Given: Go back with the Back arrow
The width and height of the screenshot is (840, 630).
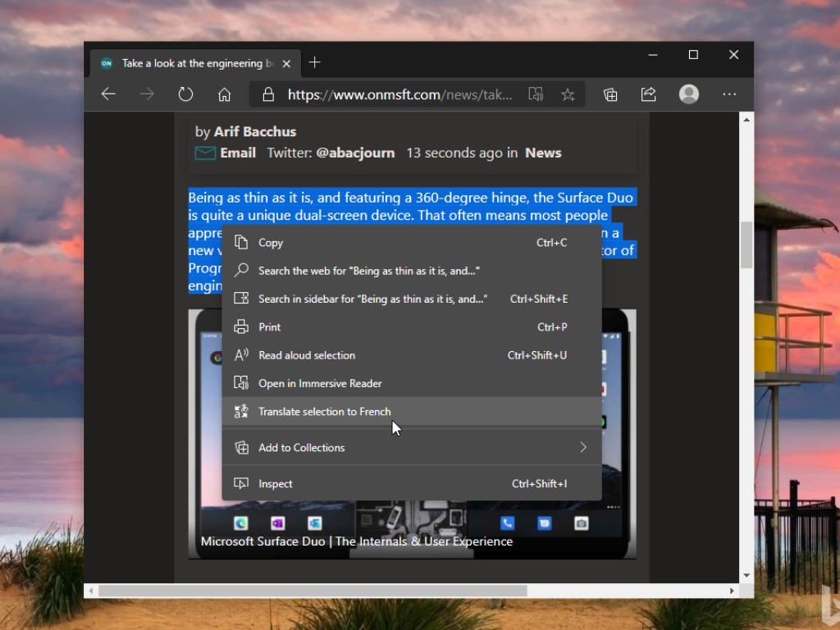Looking at the screenshot, I should point(108,94).
